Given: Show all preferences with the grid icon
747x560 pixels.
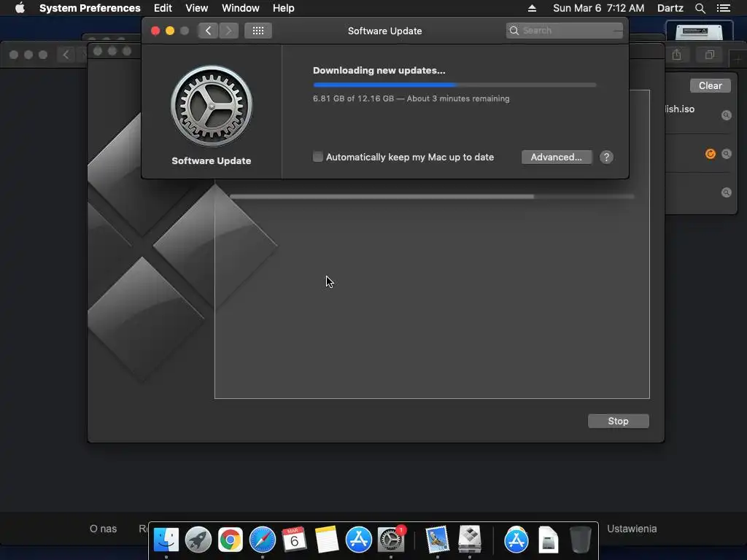Looking at the screenshot, I should (258, 31).
